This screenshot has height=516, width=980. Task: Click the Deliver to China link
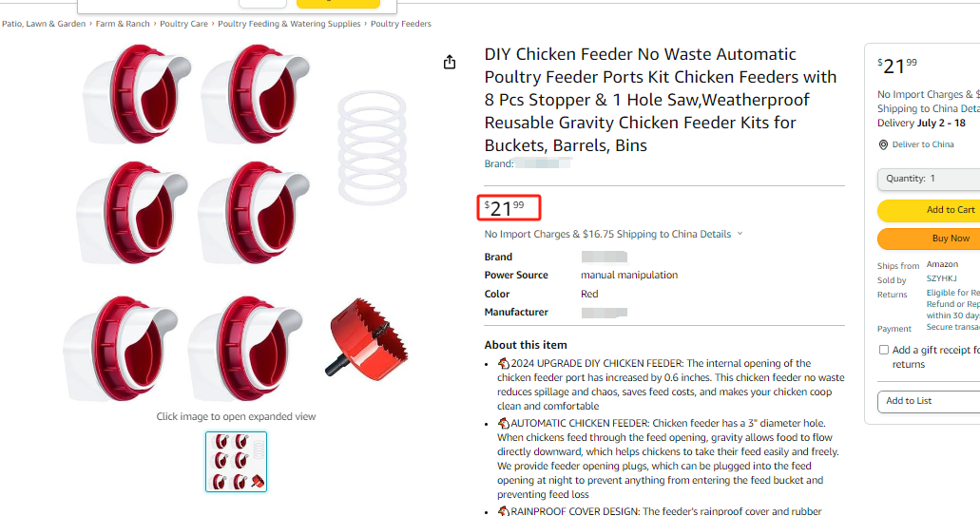pyautogui.click(x=923, y=144)
